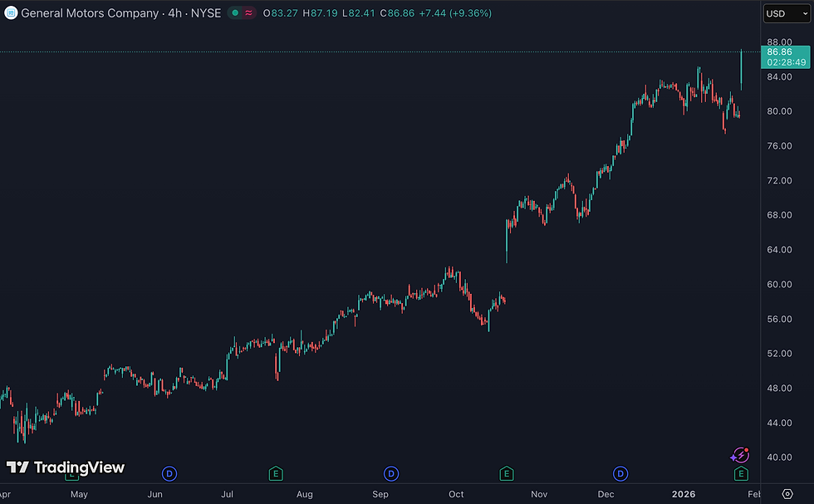Select the change value +7.44 (+9.36%)

coord(455,13)
